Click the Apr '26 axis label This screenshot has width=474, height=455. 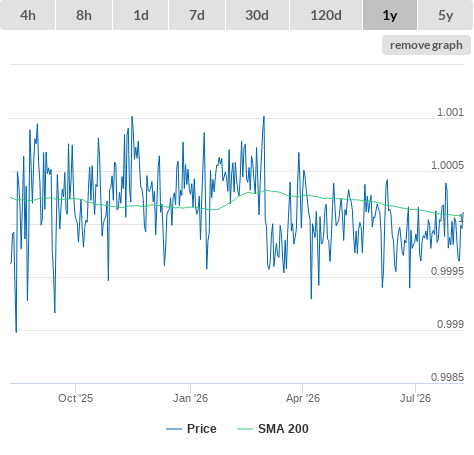(x=303, y=398)
